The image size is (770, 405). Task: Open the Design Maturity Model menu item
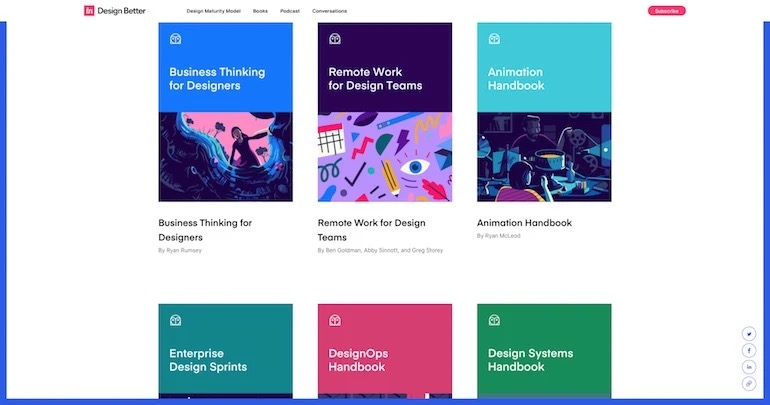(x=214, y=11)
